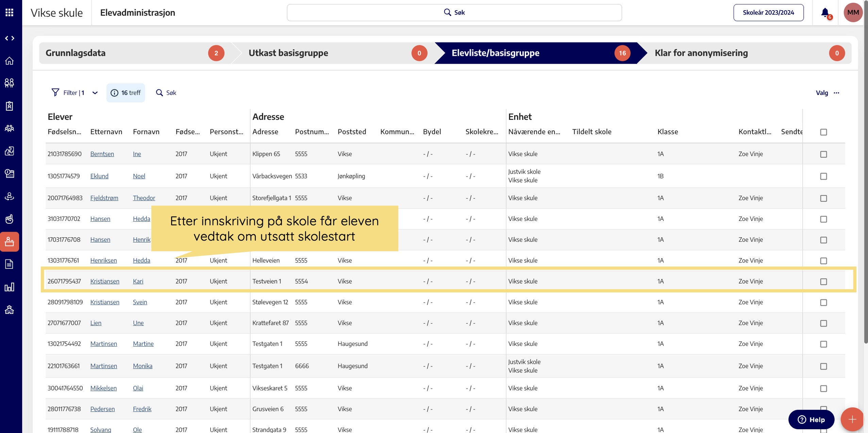
Task: Open the Une first name link
Action: [x=138, y=323]
